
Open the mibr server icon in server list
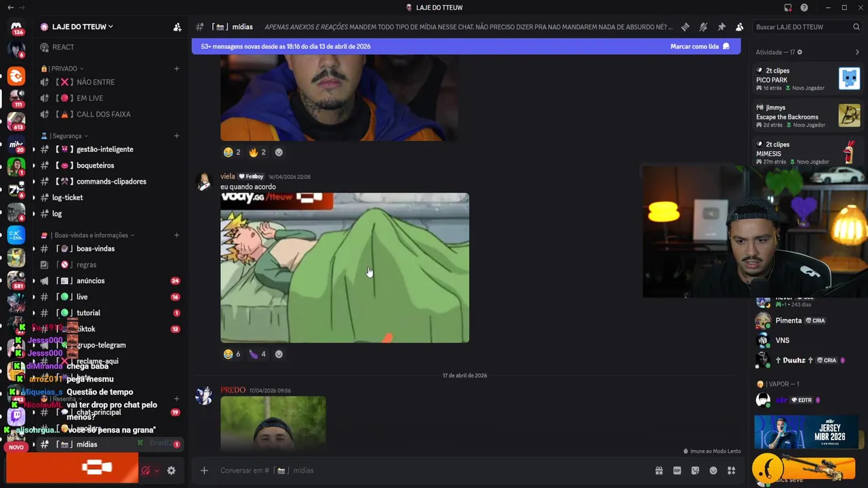tap(16, 144)
